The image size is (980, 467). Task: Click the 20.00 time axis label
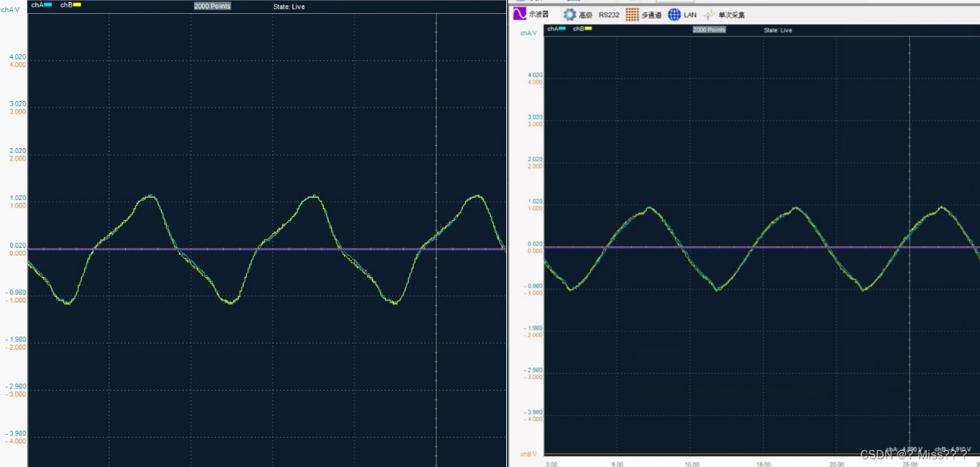coord(837,464)
